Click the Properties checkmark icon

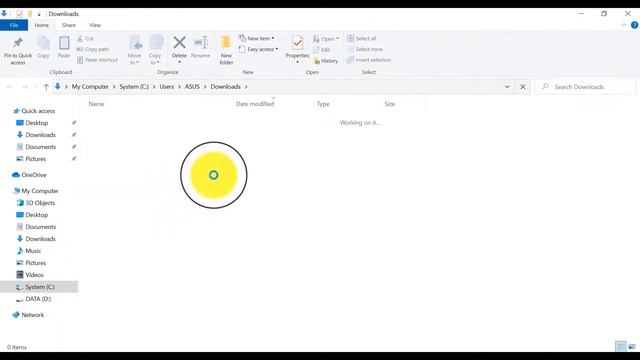[x=297, y=43]
